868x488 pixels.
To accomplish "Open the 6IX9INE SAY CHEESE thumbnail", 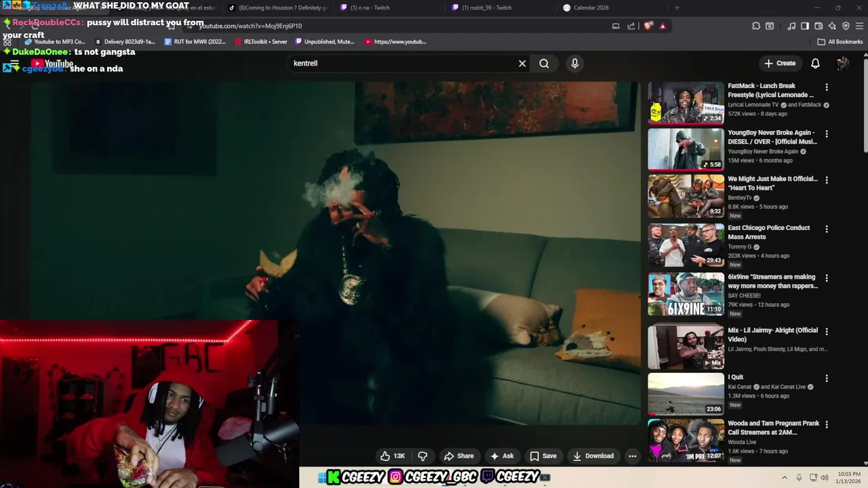I will point(686,294).
